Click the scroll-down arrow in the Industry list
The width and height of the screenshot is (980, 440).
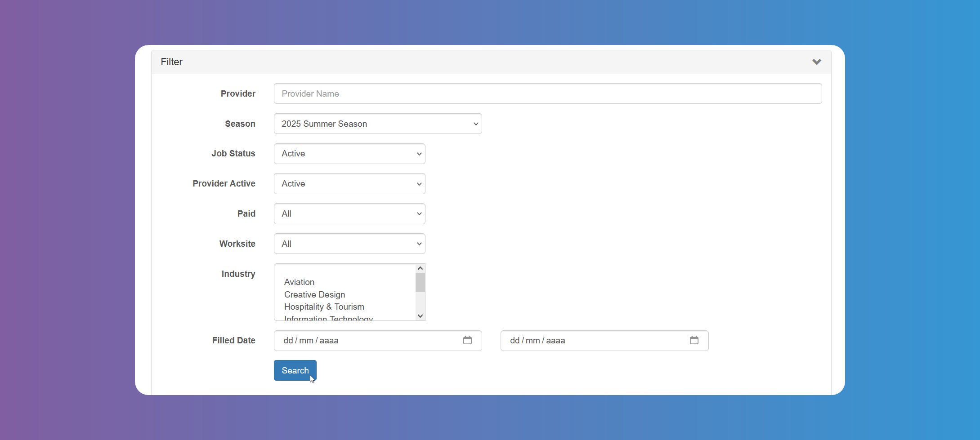point(420,316)
